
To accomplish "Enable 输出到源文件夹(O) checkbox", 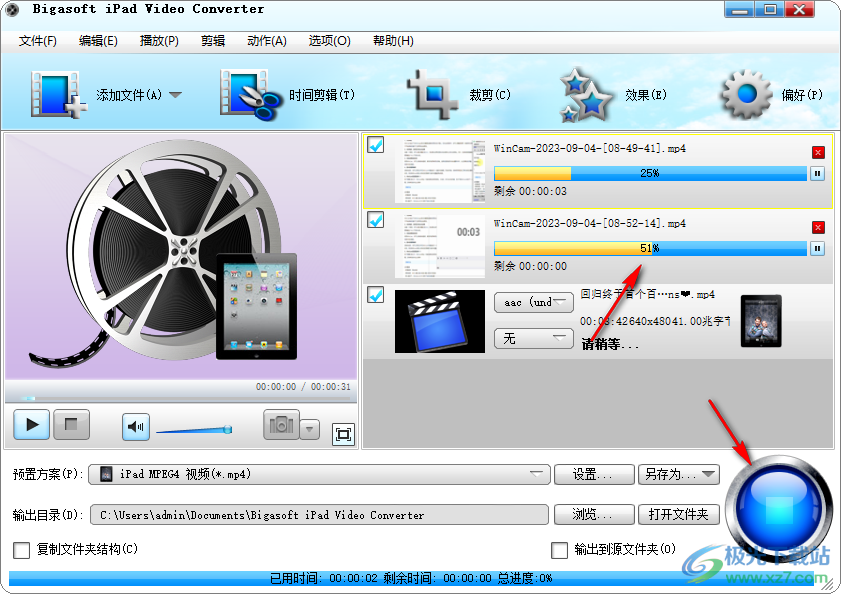I will coord(559,550).
